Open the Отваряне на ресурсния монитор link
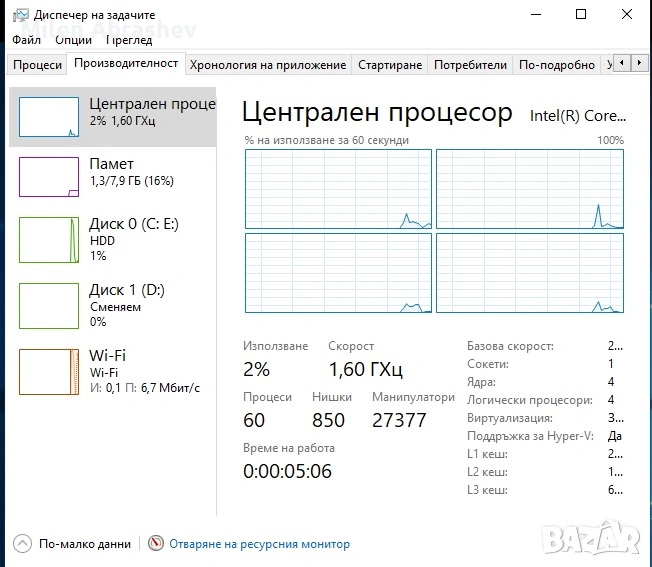The image size is (652, 567). (x=259, y=544)
